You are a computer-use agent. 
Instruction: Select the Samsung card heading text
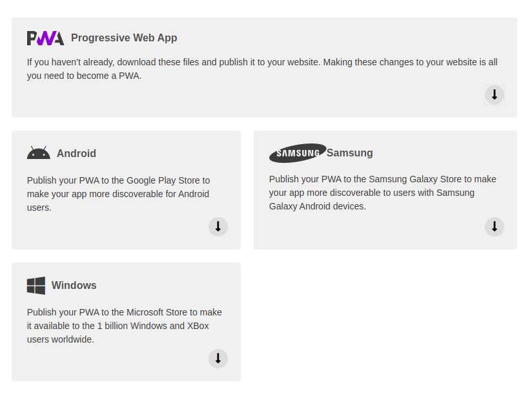tap(349, 153)
